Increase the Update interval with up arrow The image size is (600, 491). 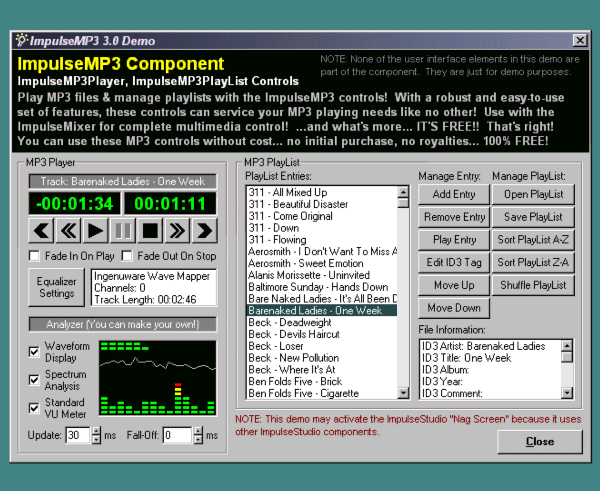[x=96, y=431]
